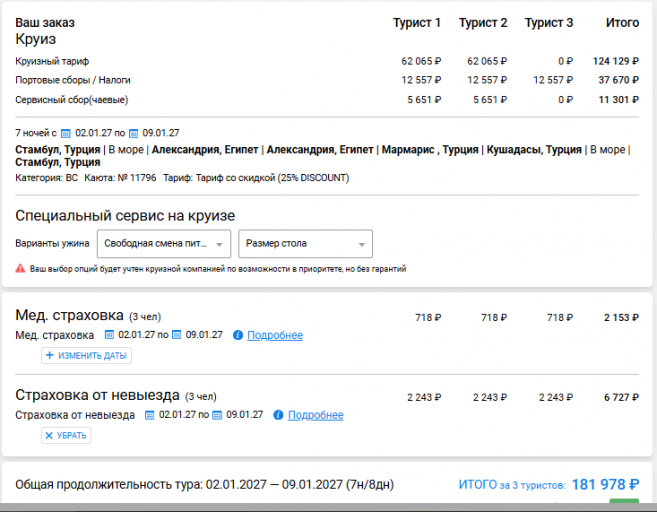The width and height of the screenshot is (657, 512).
Task: Click the "Тариф со скидкой (25% DISCOUNT)" text
Action: [x=272, y=178]
